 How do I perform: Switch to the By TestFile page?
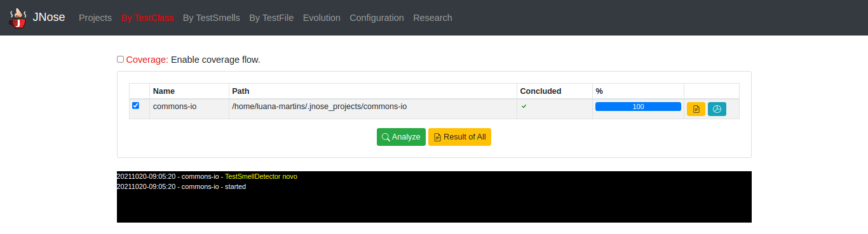pos(271,18)
